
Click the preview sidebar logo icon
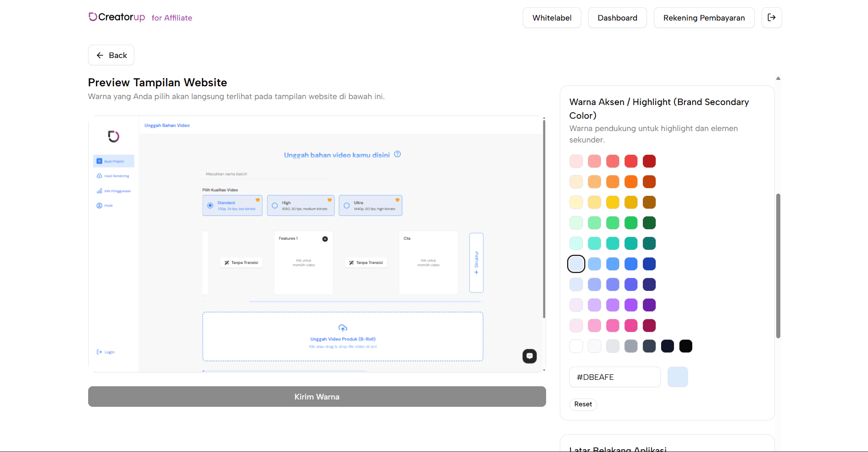[x=114, y=137]
